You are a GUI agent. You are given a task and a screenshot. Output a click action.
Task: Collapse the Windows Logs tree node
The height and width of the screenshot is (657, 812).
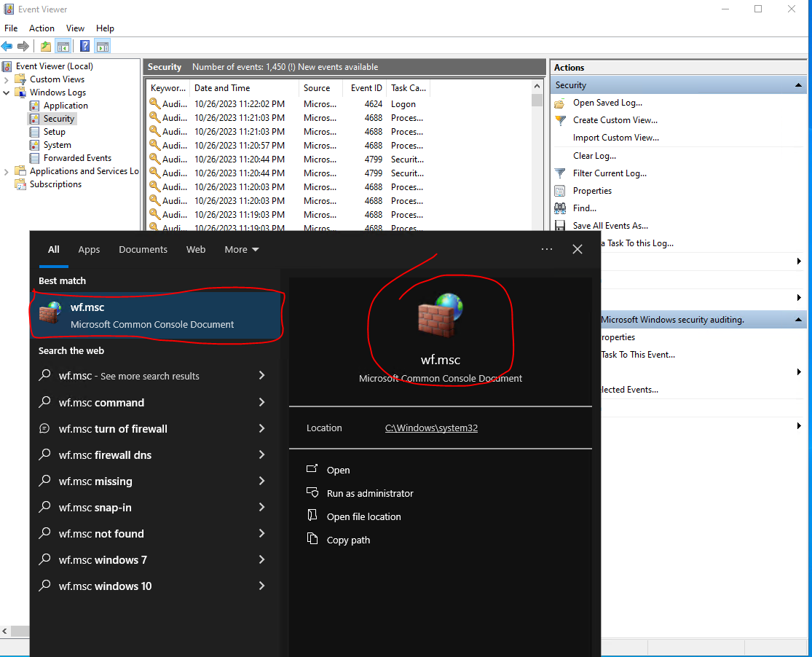point(7,93)
